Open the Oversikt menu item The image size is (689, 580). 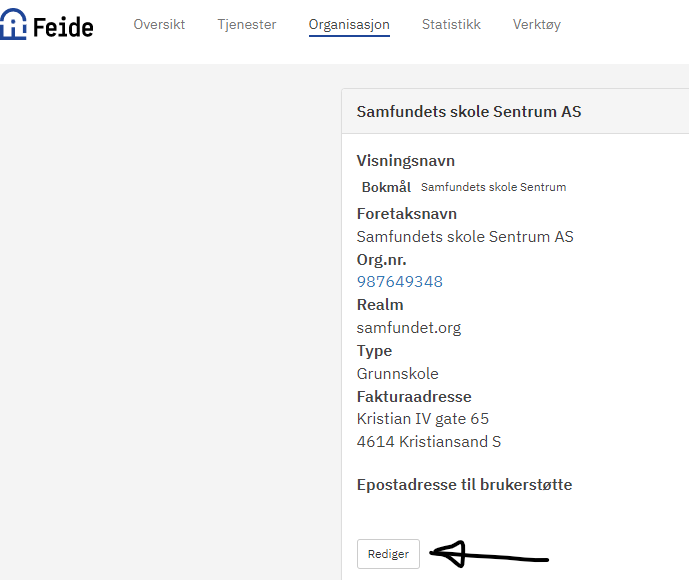[159, 24]
